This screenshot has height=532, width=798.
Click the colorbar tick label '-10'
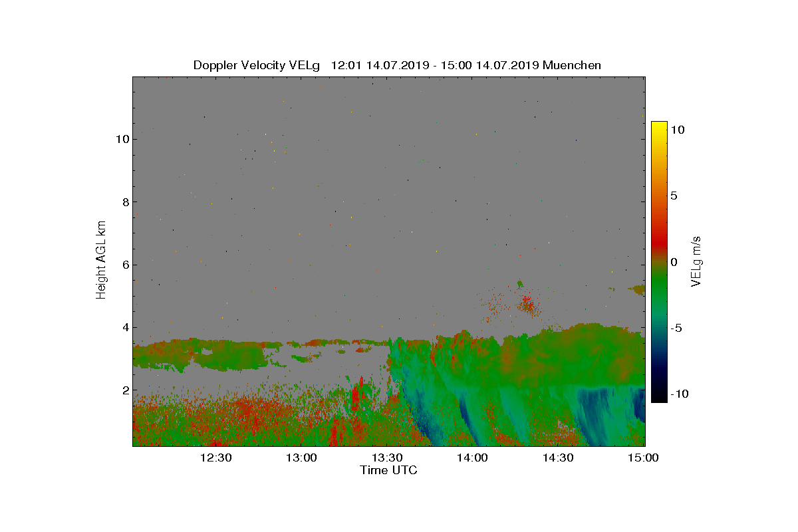679,394
